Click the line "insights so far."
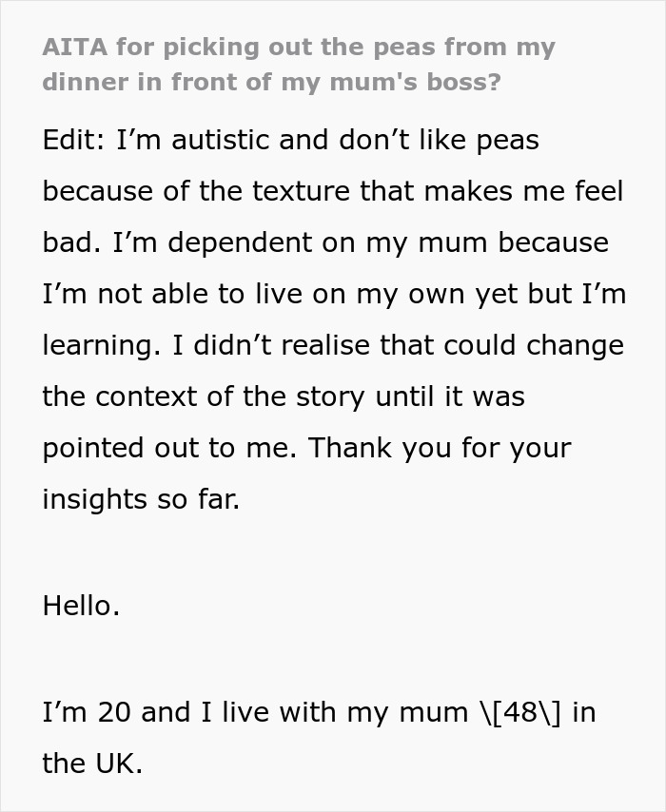 tap(141, 499)
